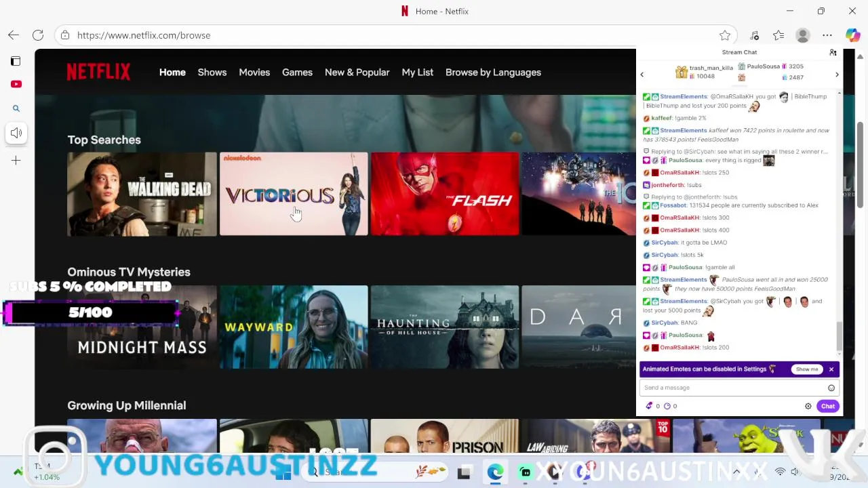This screenshot has height=488, width=868.
Task: Go to the Shows section
Action: tap(212, 73)
